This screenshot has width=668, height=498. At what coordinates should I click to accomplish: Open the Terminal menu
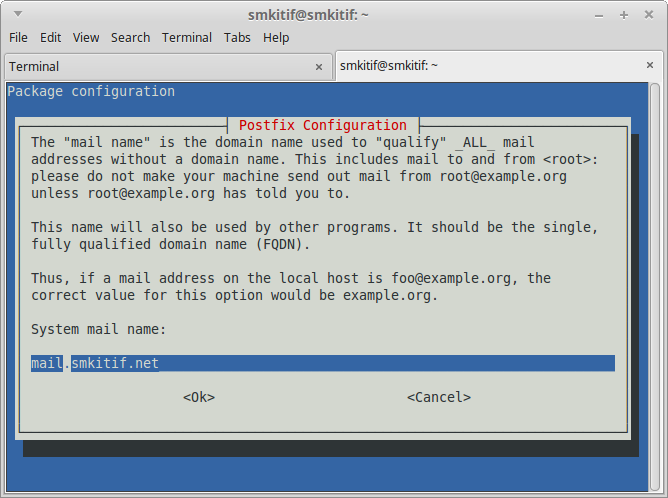tap(187, 37)
